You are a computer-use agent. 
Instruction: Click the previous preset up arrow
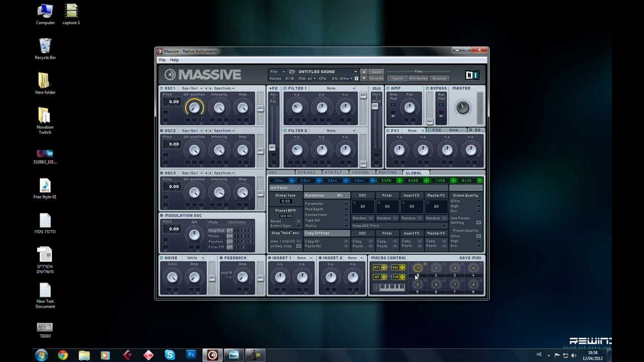pos(364,72)
